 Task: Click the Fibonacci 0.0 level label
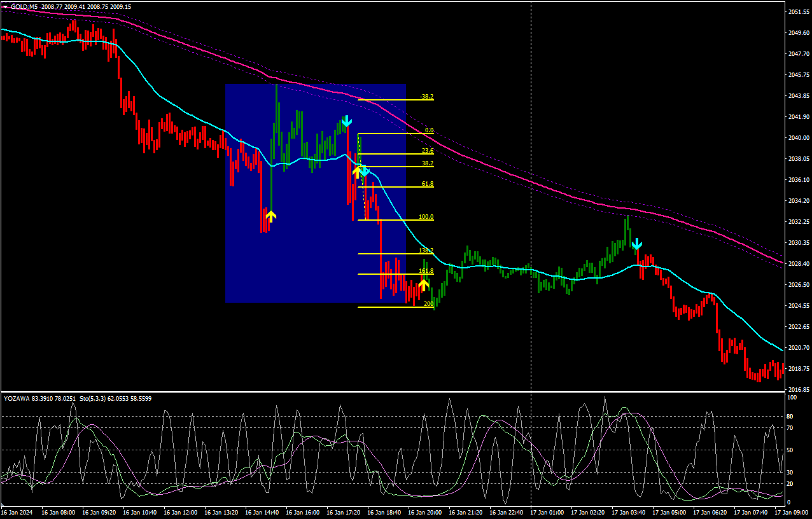(x=429, y=130)
